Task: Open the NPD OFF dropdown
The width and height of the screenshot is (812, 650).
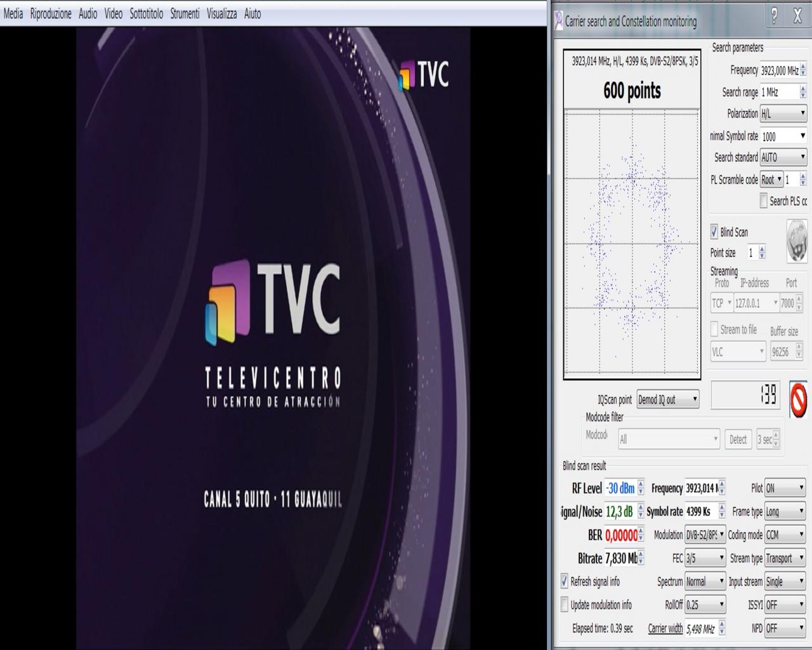Action: [x=785, y=628]
